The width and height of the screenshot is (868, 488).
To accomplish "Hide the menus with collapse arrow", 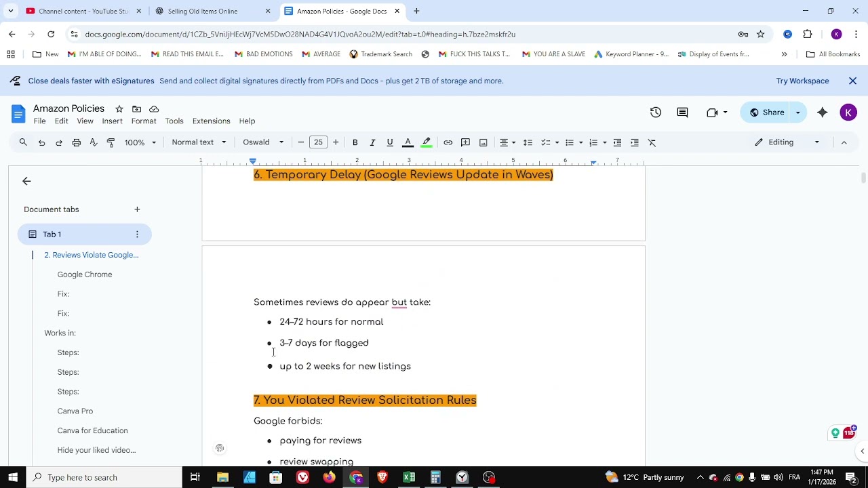I will click(844, 142).
